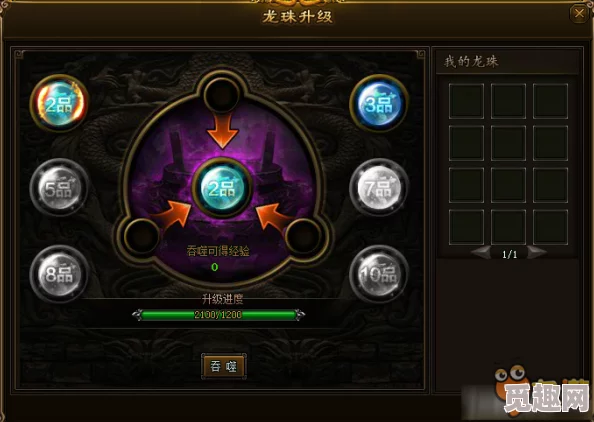Go to previous page of my dragon orbs
This screenshot has width=594, height=422.
click(481, 253)
